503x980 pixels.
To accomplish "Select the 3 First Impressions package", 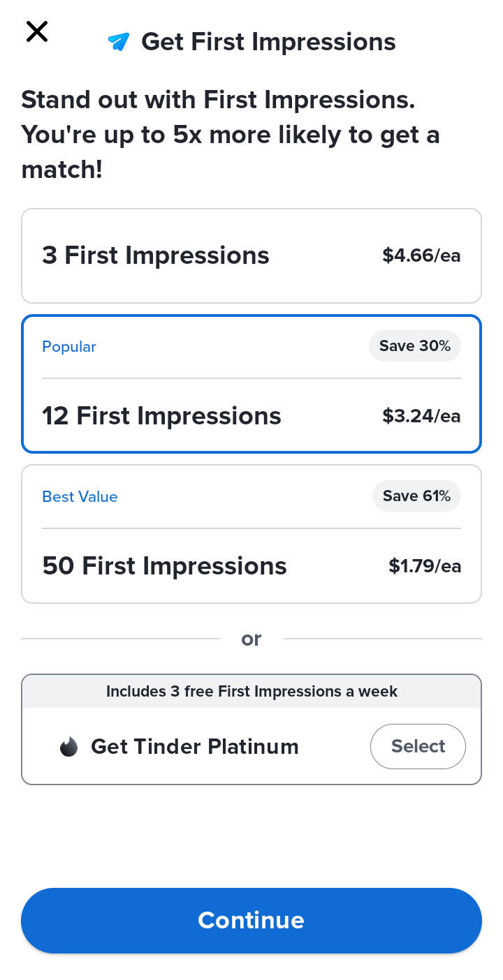I will [251, 255].
